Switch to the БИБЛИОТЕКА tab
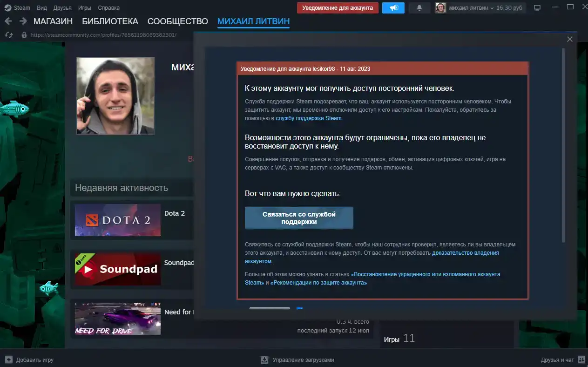 tap(110, 21)
